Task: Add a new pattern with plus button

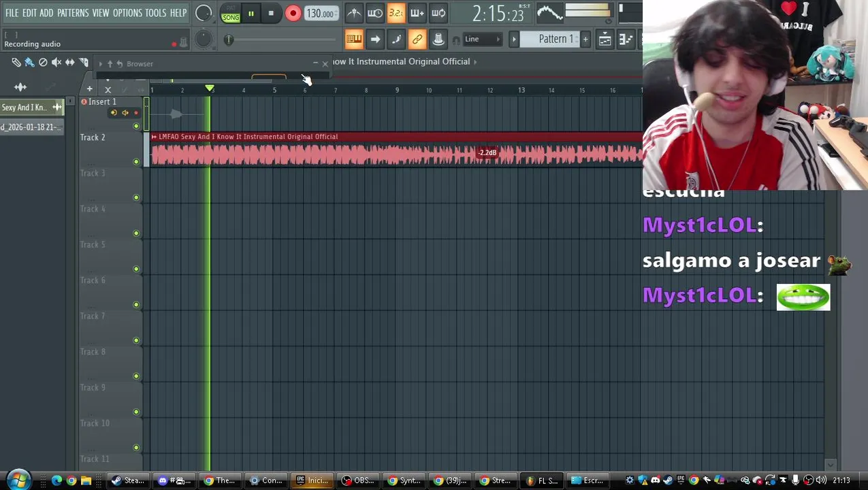Action: point(585,39)
